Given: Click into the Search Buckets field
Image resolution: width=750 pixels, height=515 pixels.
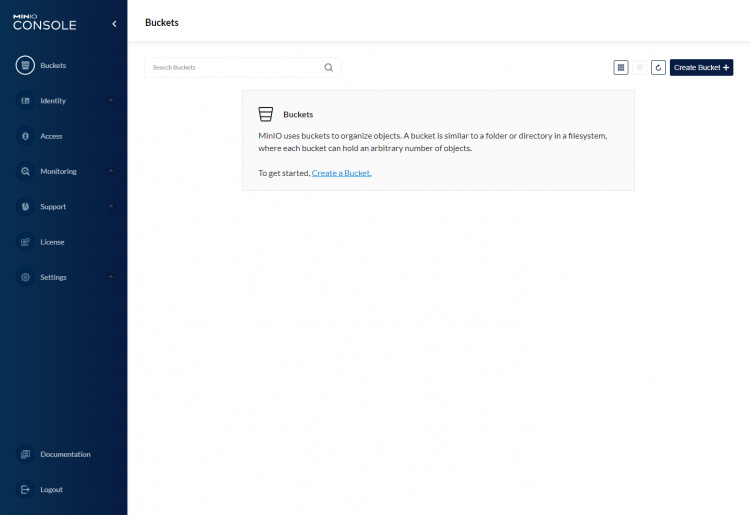Looking at the screenshot, I should 235,68.
